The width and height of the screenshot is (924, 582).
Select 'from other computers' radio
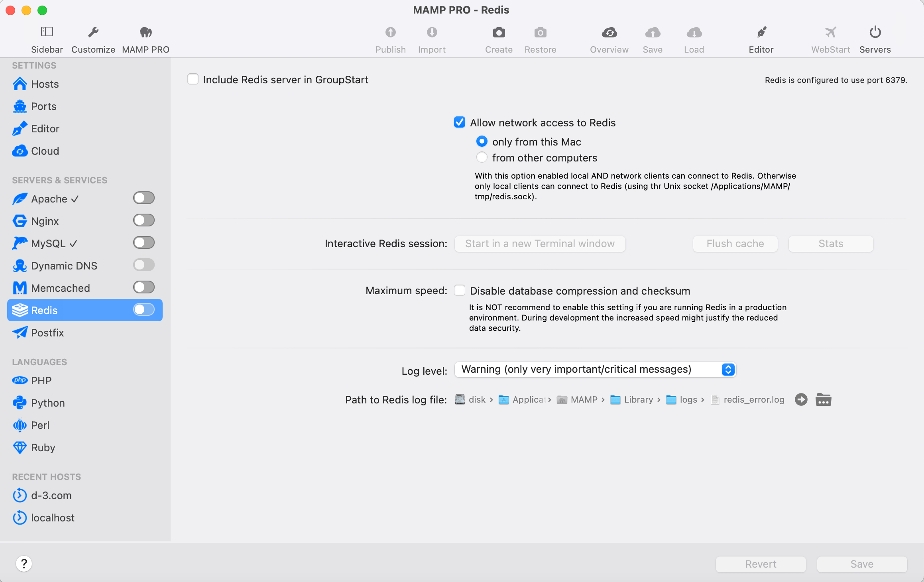pyautogui.click(x=482, y=157)
